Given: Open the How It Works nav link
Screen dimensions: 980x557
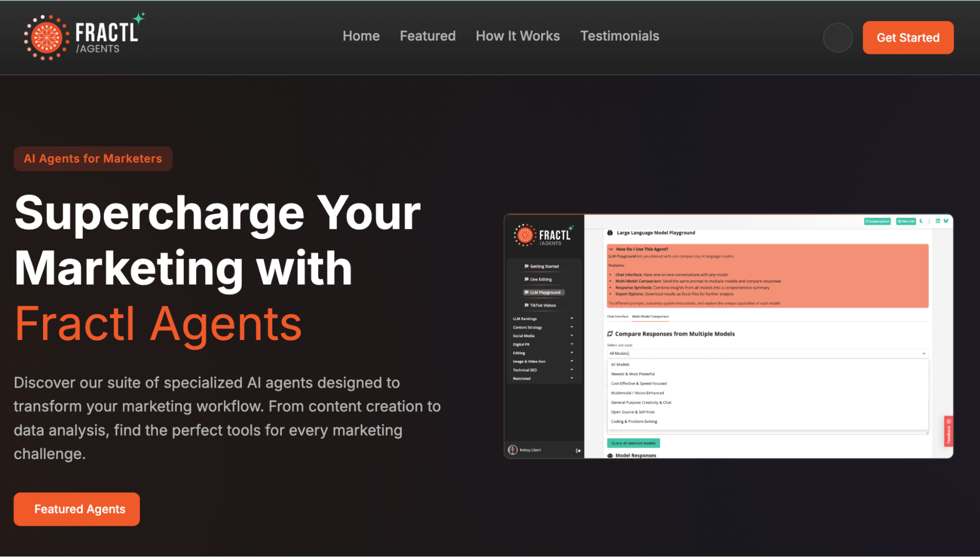Looking at the screenshot, I should point(518,36).
